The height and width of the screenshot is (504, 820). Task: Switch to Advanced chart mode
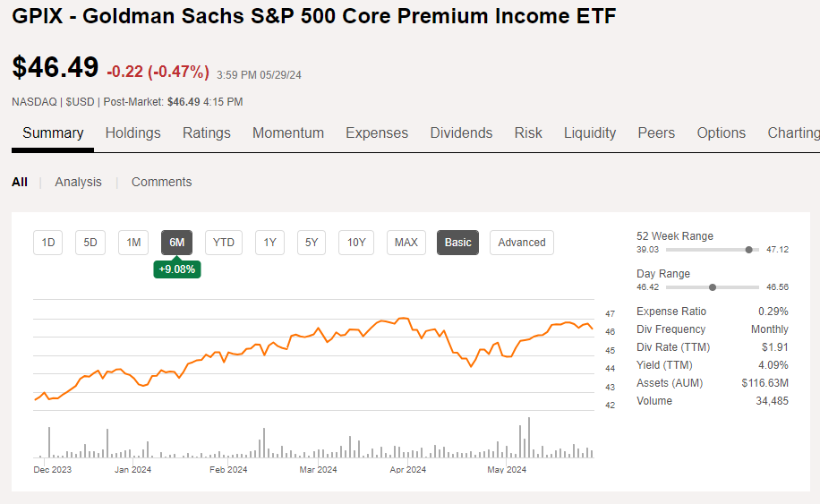522,243
